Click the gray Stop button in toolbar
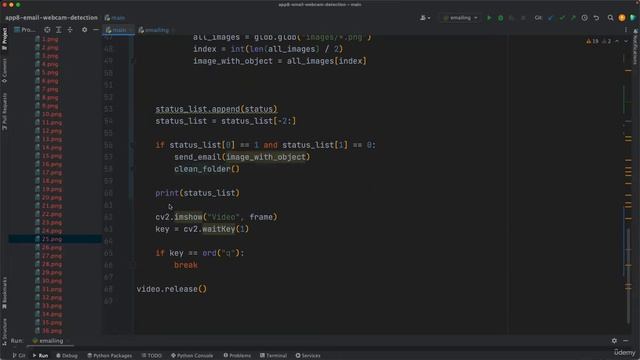Viewport: 640px width, 360px height. coord(523,18)
